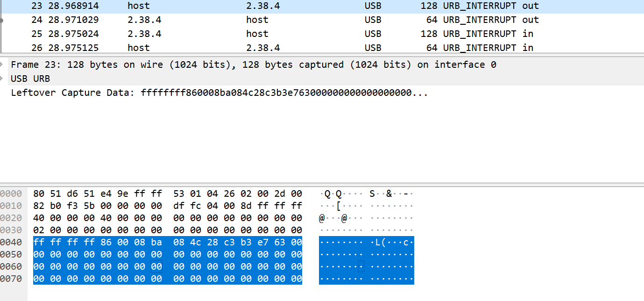The height and width of the screenshot is (301, 644).
Task: Click length 128 cell of packet 25
Action: [429, 34]
